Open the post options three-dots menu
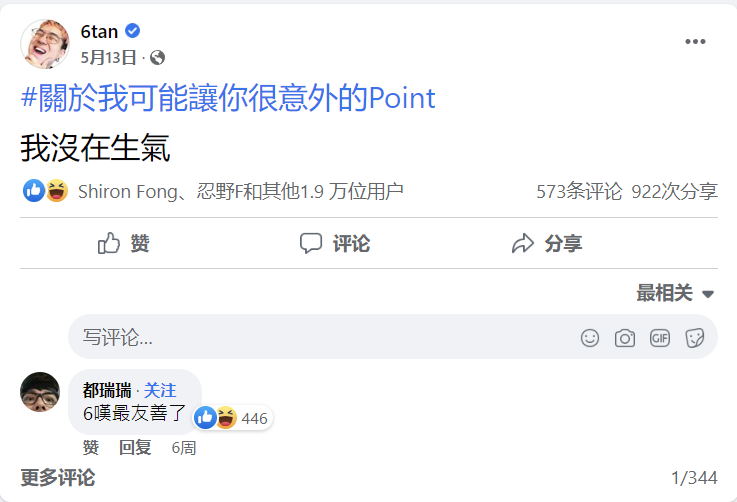 [695, 42]
